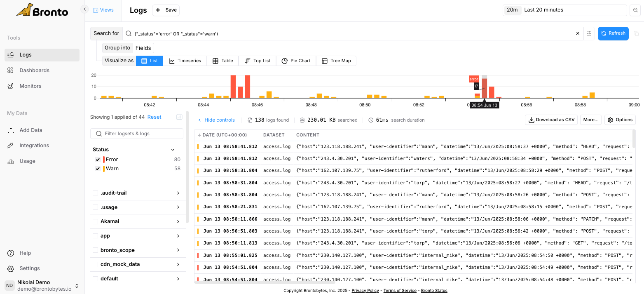
Task: Click Hide controls link
Action: point(216,120)
